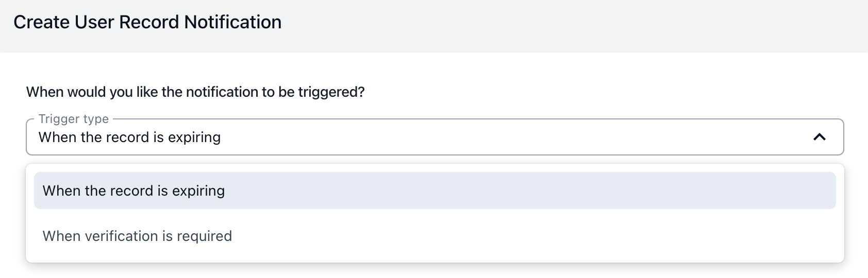Click the "Create User Record Notification" heading
This screenshot has height=278, width=868.
click(147, 22)
